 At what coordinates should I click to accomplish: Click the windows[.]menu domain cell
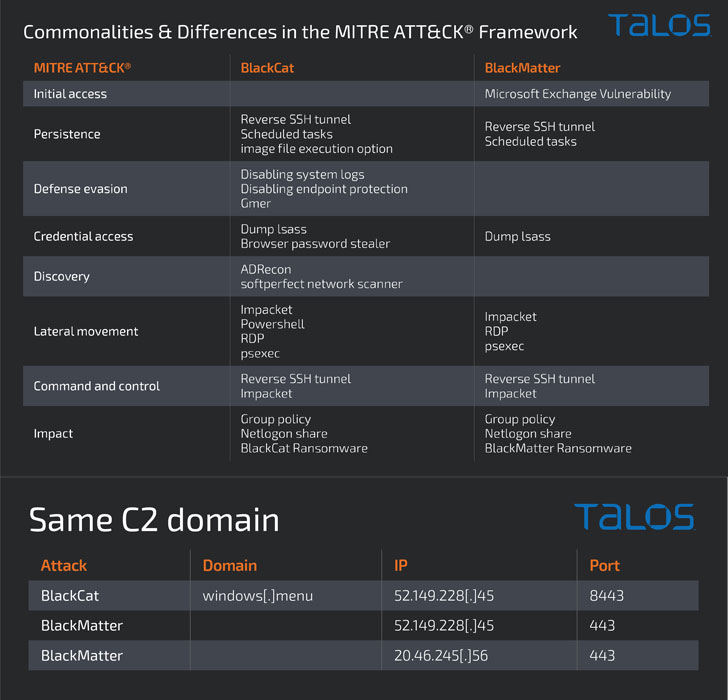pyautogui.click(x=257, y=596)
